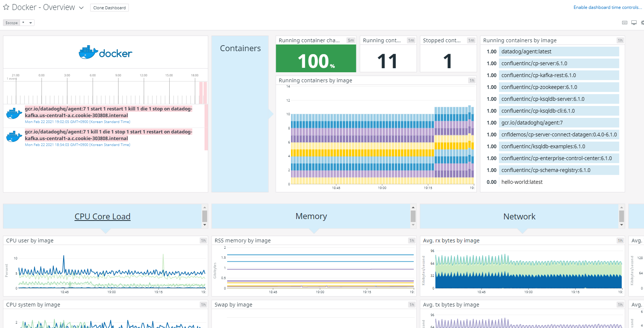Click Docker whale icon on second event

pos(14,136)
